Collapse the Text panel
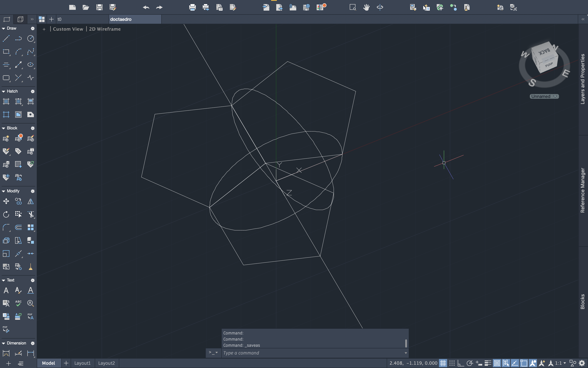Viewport: 588px width, 368px height. point(3,280)
